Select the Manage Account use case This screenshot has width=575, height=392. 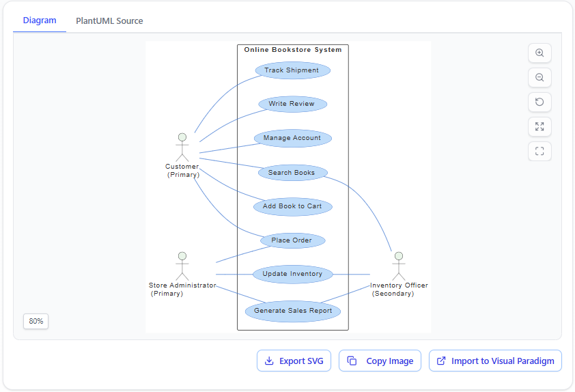pyautogui.click(x=292, y=138)
